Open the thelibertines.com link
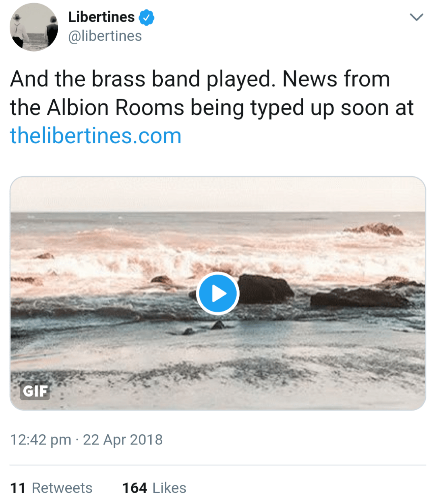This screenshot has width=435, height=504. pos(95,136)
